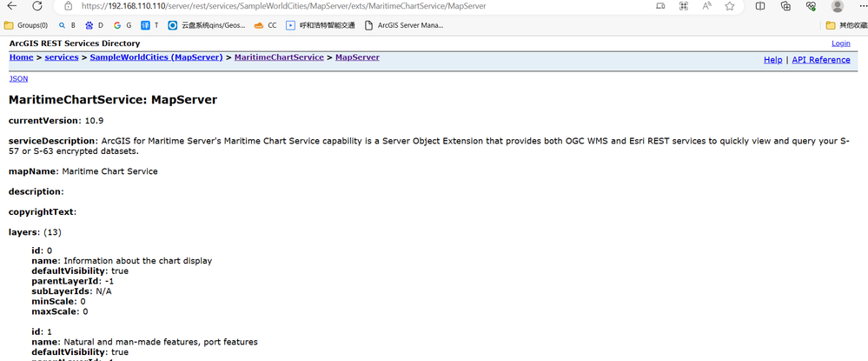Open MaritimeChartService breadcrumb link

[x=279, y=57]
